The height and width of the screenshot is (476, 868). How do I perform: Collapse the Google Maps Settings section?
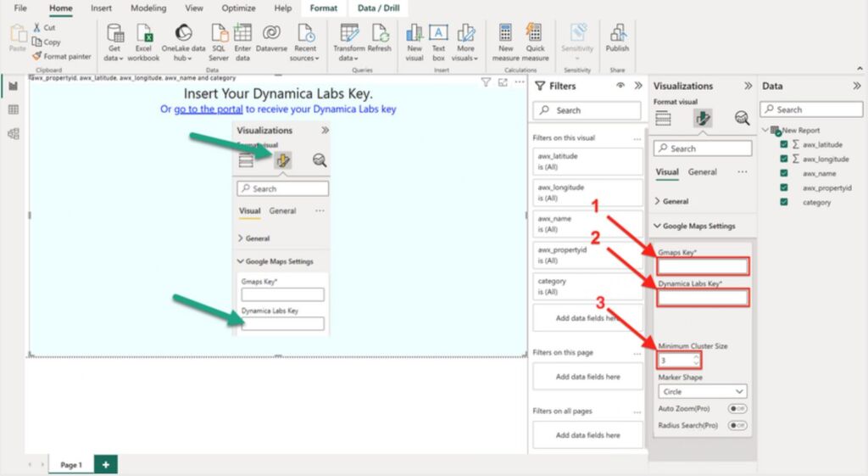pos(658,227)
